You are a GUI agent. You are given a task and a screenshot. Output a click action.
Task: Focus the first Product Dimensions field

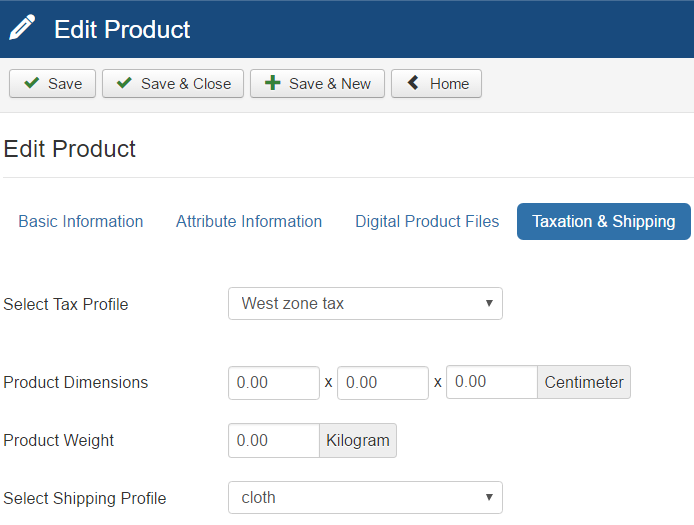[x=274, y=383]
